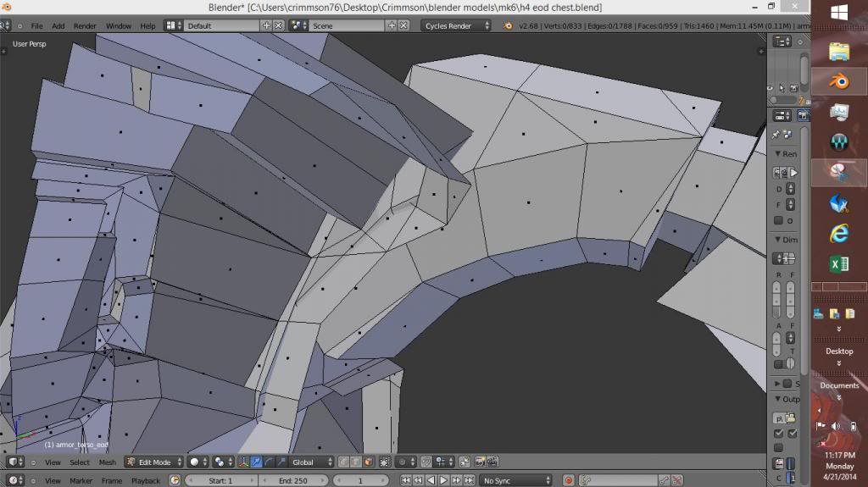The image size is (868, 487).
Task: Switch to face select mode
Action: (x=368, y=462)
